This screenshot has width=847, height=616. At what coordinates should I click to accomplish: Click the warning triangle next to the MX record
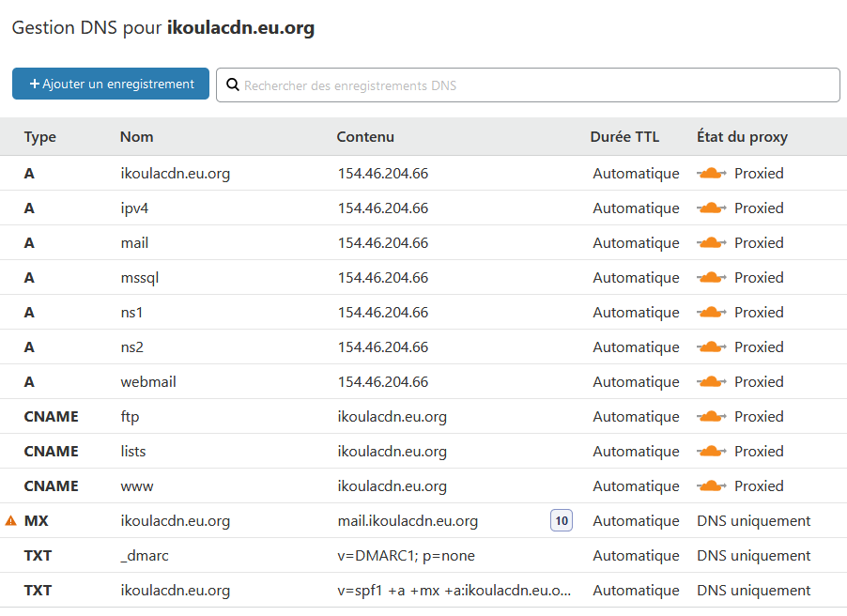(11, 521)
